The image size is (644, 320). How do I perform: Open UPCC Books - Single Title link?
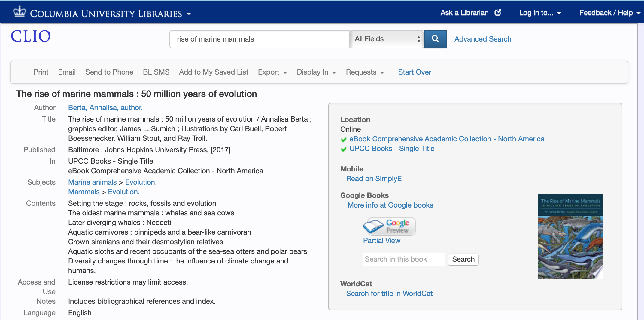tap(392, 149)
